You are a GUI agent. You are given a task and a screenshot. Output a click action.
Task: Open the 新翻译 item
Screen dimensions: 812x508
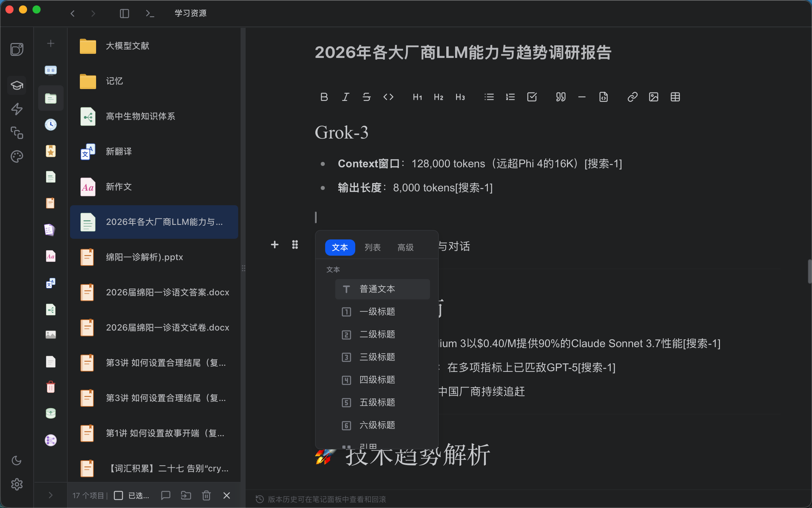point(154,152)
